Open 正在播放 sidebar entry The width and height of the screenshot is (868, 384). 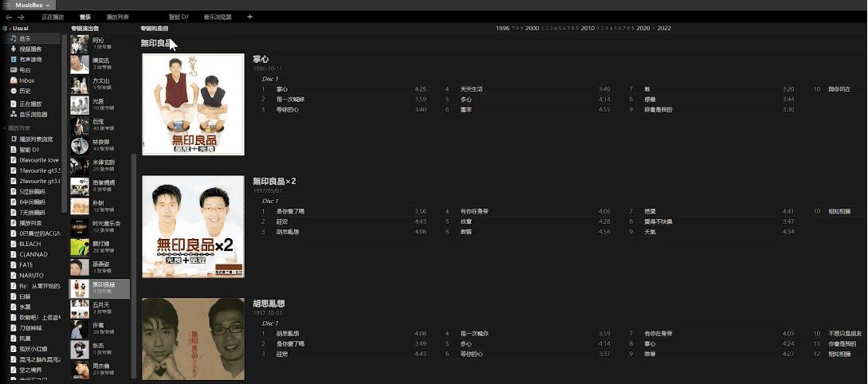tap(31, 104)
